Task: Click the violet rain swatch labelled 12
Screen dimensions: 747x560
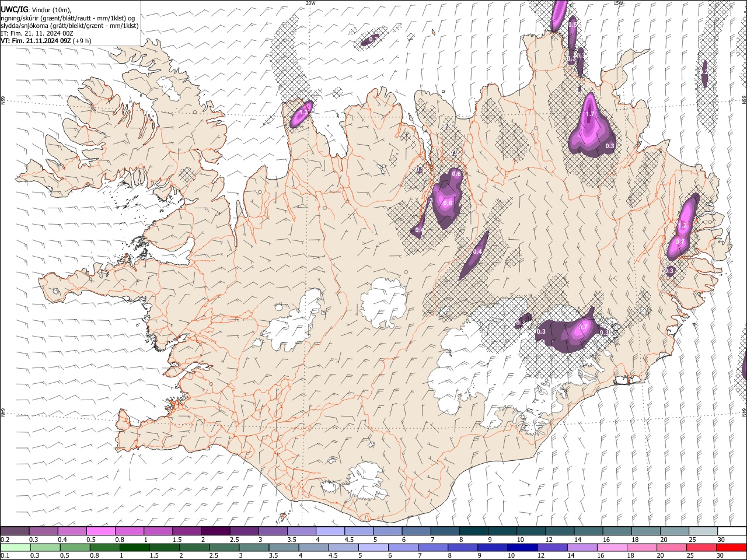Action: coord(551,547)
